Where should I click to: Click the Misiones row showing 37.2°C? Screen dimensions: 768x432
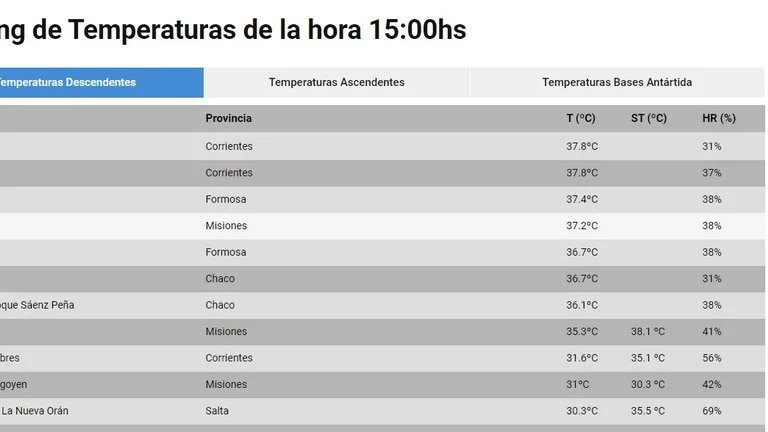tap(383, 226)
